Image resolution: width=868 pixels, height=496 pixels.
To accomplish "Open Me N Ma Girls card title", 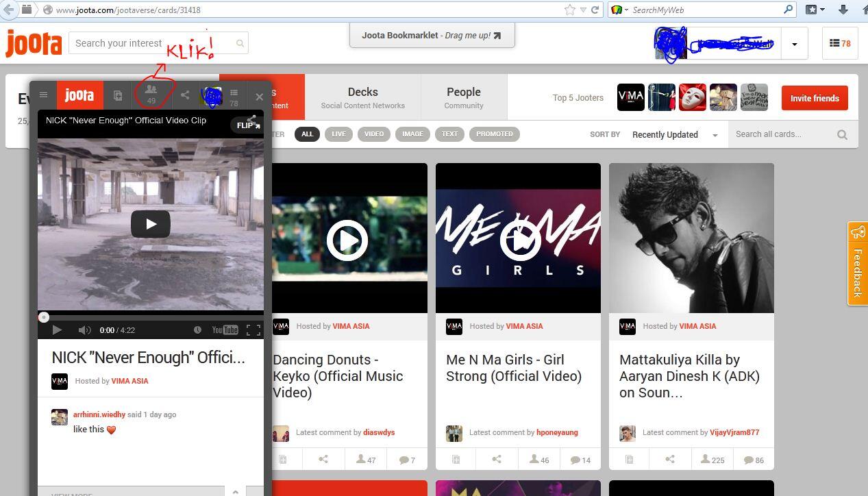I will (514, 368).
